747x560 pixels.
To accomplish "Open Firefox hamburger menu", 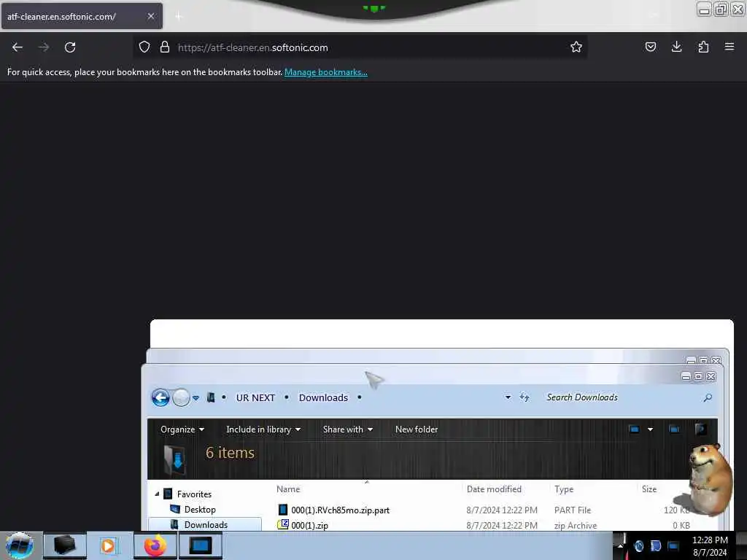I will coord(729,47).
